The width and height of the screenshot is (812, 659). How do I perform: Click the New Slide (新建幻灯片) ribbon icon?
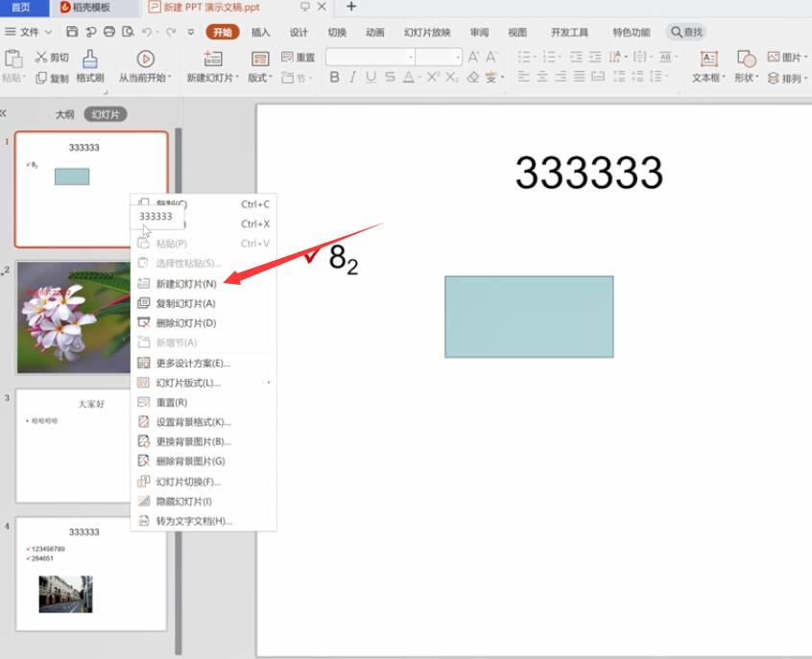[x=212, y=59]
